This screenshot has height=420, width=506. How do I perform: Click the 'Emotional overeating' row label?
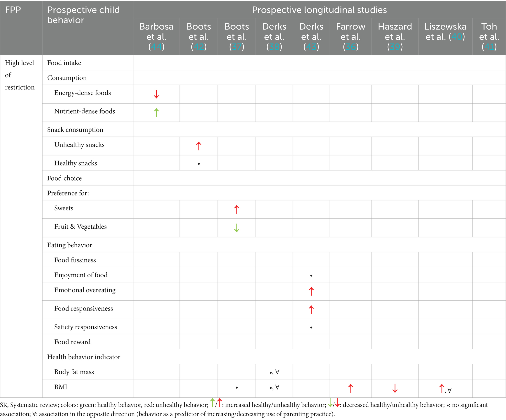click(85, 290)
